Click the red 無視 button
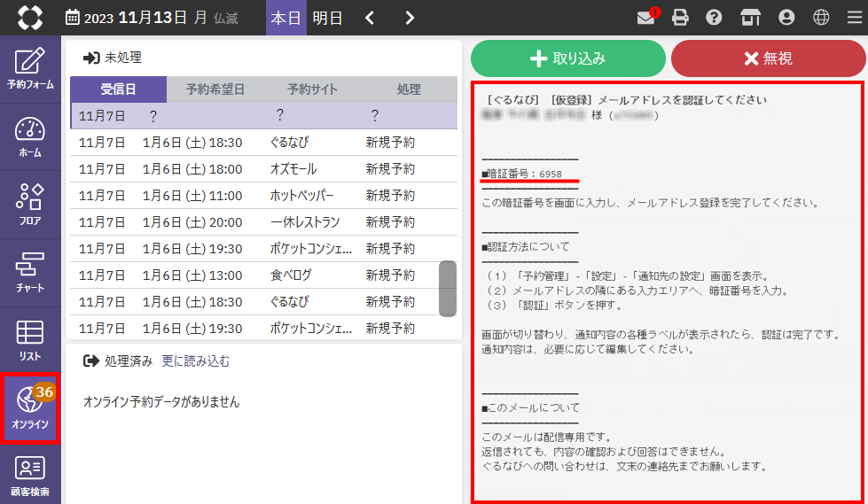This screenshot has width=868, height=504. 768,58
